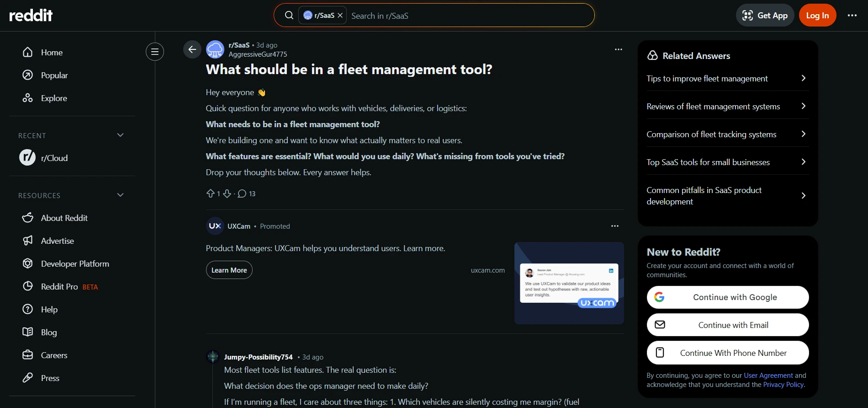Open header more options ellipsis
Screen dimensions: 868x408
coord(852,16)
